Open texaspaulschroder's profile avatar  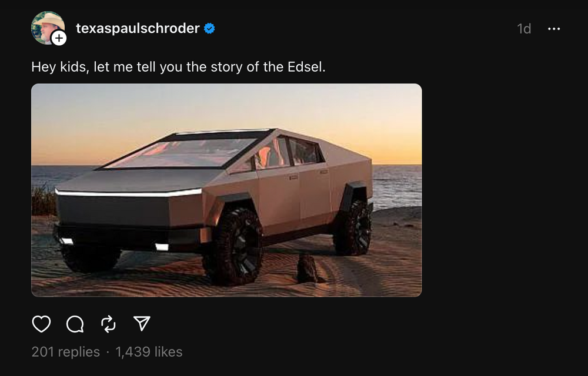(46, 26)
